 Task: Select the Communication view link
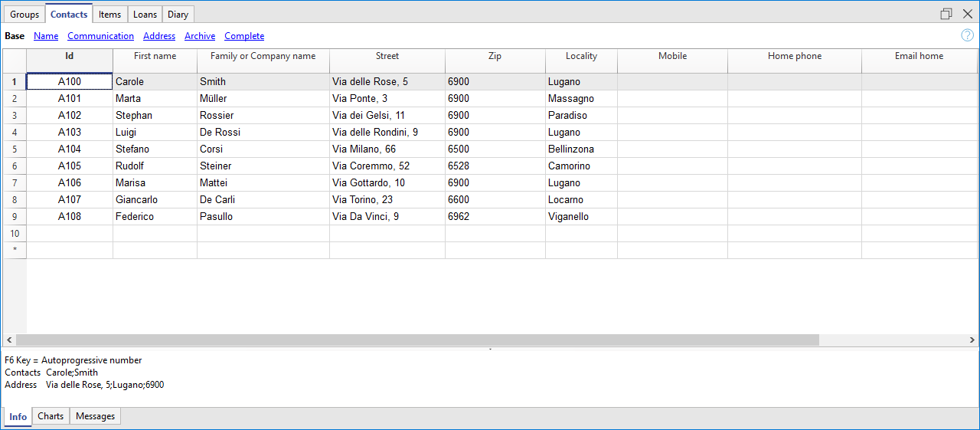100,36
